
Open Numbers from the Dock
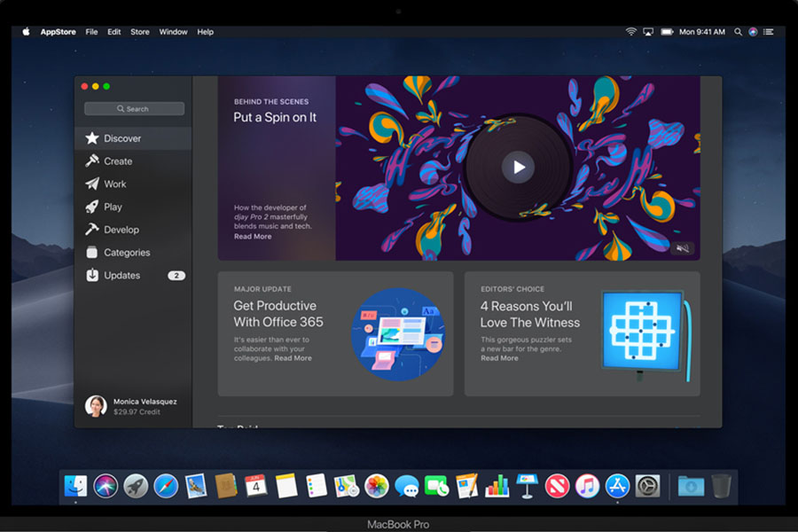[x=497, y=486]
